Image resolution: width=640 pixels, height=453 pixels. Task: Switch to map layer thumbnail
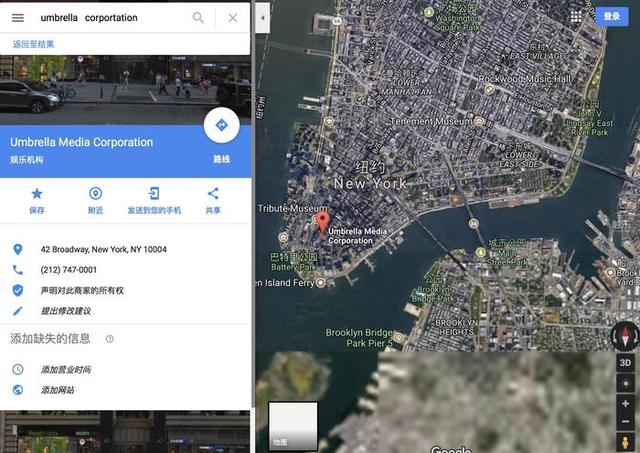[293, 426]
